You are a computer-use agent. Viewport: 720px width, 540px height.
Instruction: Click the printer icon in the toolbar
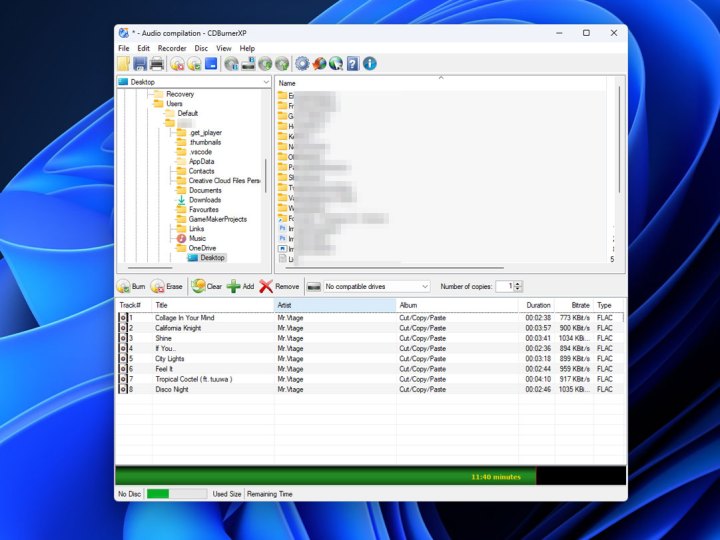[157, 63]
